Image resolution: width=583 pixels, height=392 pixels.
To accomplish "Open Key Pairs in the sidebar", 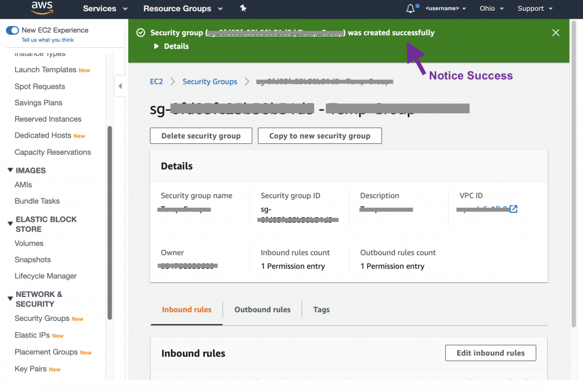I will (31, 369).
